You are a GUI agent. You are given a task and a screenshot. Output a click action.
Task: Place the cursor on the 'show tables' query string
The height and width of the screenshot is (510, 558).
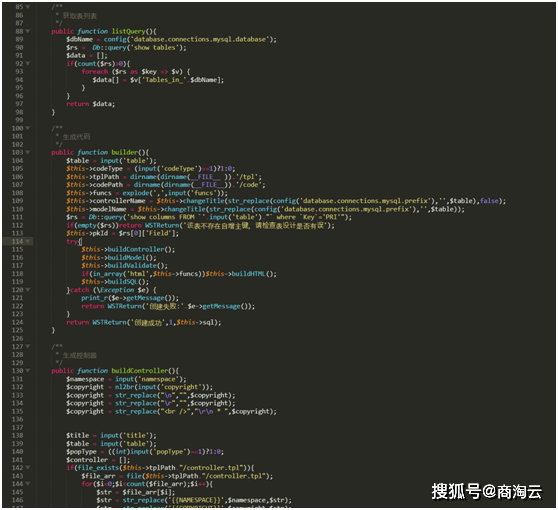point(155,48)
